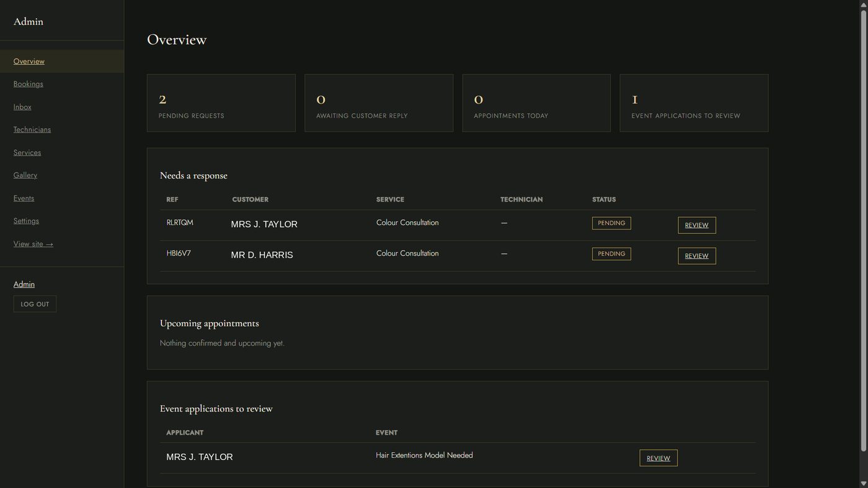Click the REF column header
Screen dimensions: 868x488
coord(172,200)
